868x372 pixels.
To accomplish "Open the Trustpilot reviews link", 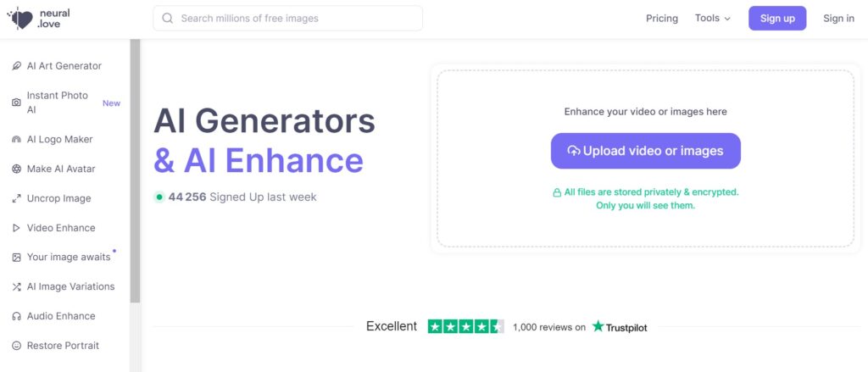I will [x=620, y=326].
